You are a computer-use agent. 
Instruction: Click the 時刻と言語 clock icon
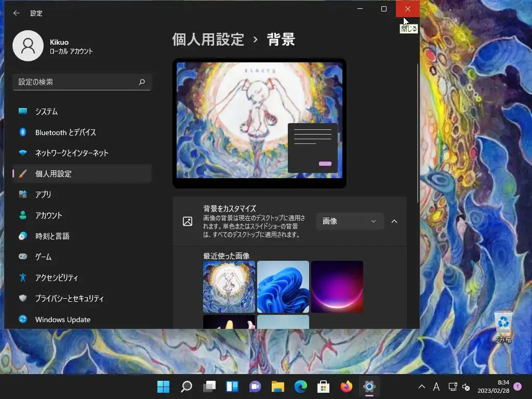23,236
